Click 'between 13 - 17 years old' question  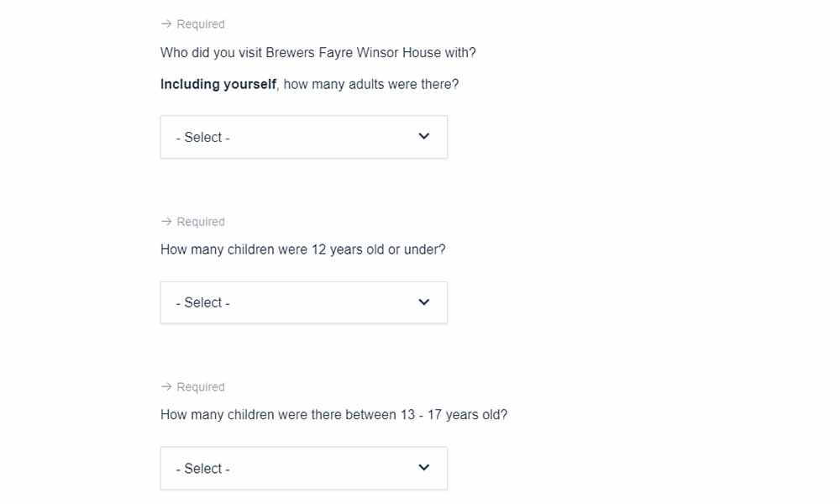tap(333, 415)
